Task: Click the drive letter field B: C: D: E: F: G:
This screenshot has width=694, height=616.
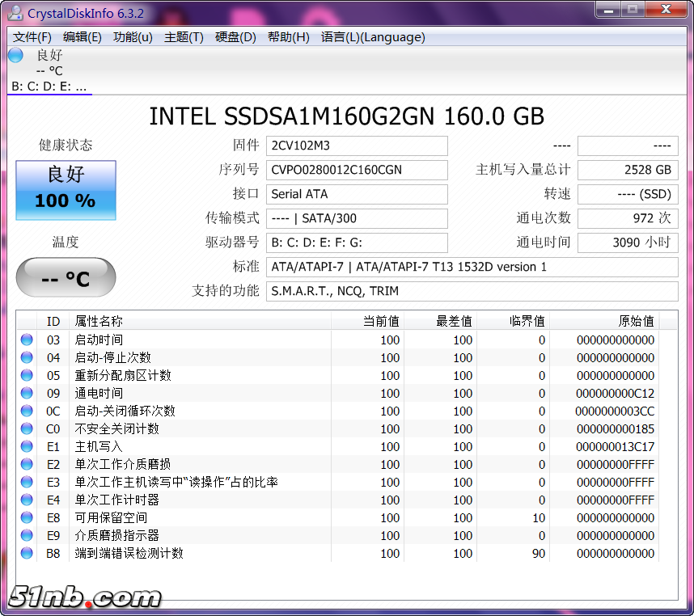Action: tap(357, 243)
